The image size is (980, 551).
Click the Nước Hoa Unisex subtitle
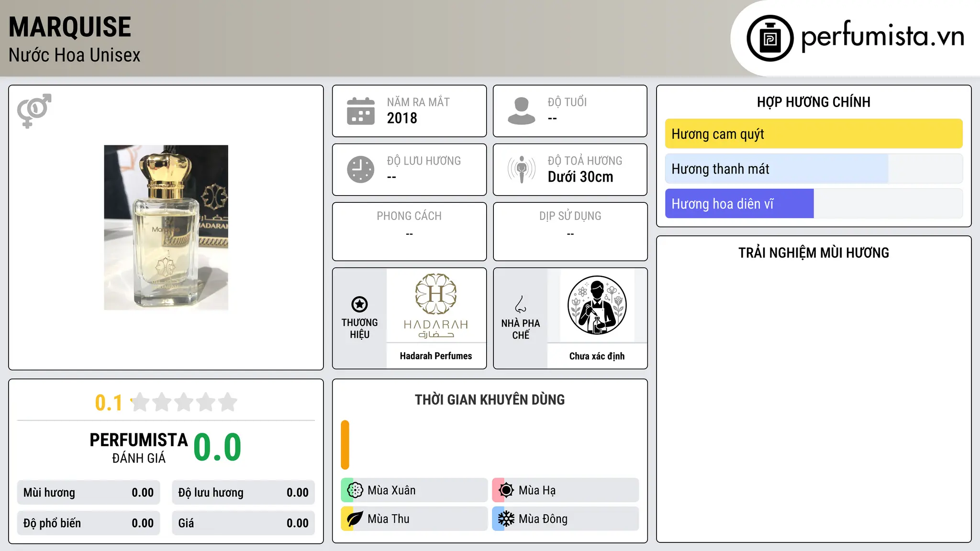click(x=75, y=55)
